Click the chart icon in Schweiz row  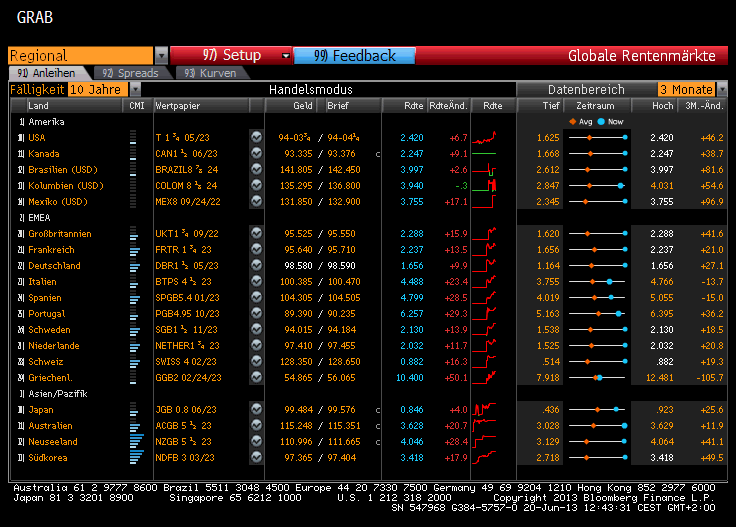tap(256, 361)
